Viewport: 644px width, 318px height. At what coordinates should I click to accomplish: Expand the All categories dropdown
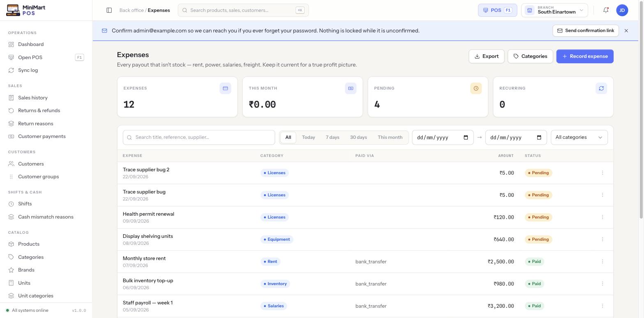pyautogui.click(x=579, y=138)
